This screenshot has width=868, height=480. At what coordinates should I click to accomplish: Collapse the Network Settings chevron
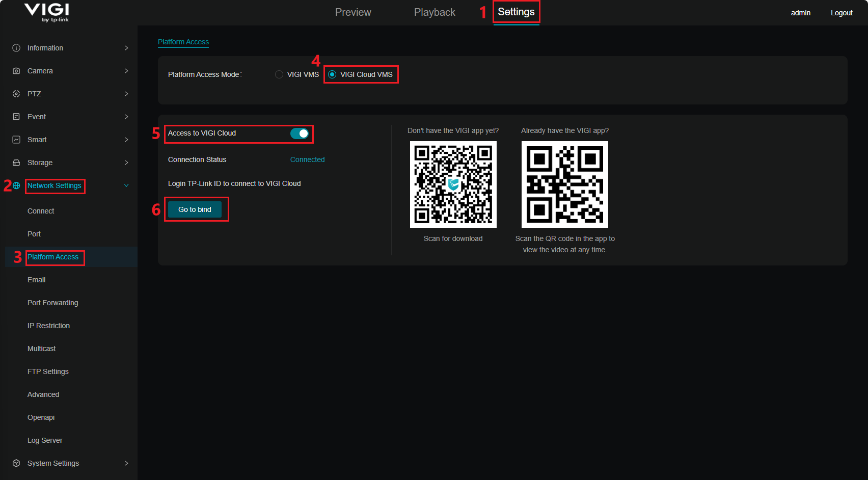click(x=126, y=185)
